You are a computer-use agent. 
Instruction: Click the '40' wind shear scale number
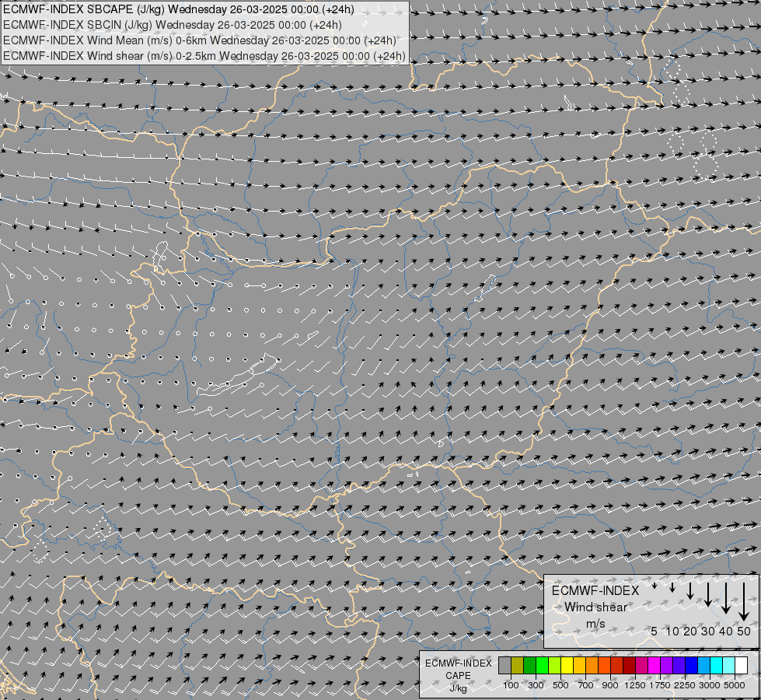click(725, 631)
